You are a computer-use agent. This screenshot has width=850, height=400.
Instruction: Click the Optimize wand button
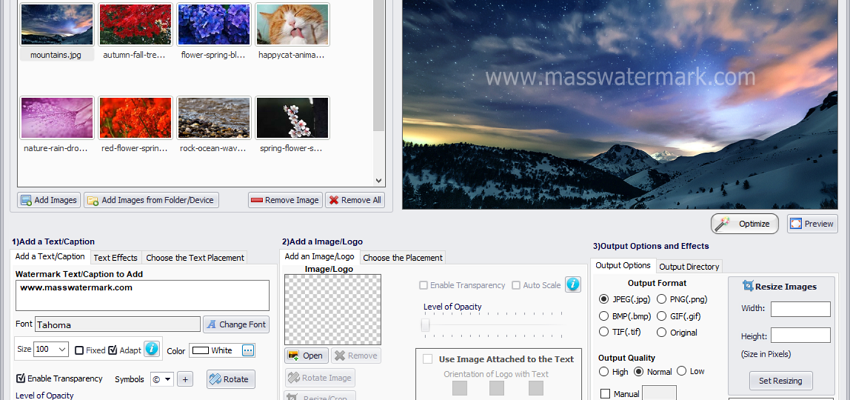coord(745,223)
